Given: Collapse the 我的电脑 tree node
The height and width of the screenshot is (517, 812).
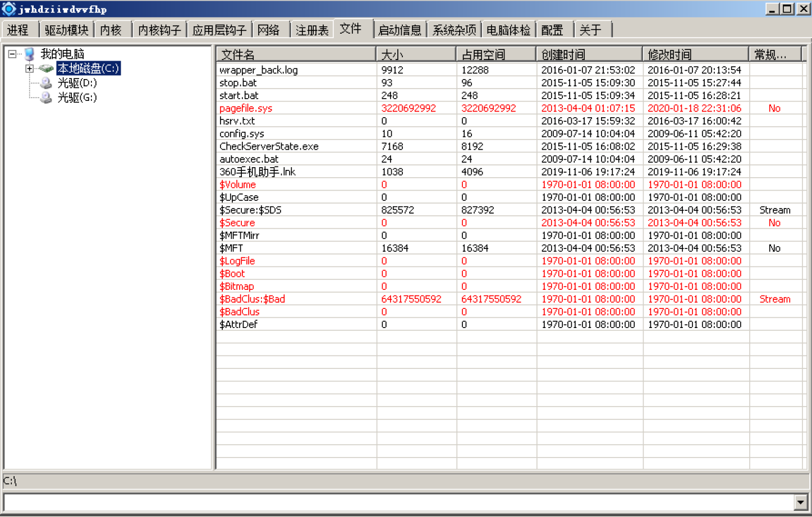Looking at the screenshot, I should [x=12, y=54].
